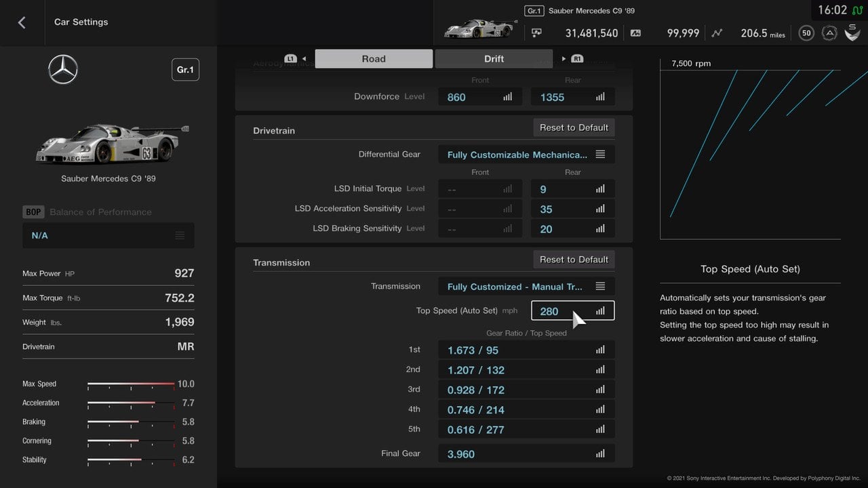Select 3rd gear ratio 0.928 / 172
868x488 pixels.
pos(526,390)
